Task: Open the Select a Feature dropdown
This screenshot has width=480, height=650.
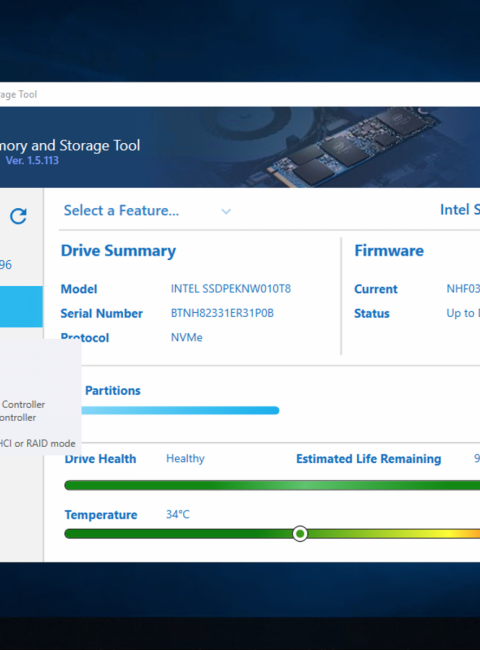Action: click(147, 211)
